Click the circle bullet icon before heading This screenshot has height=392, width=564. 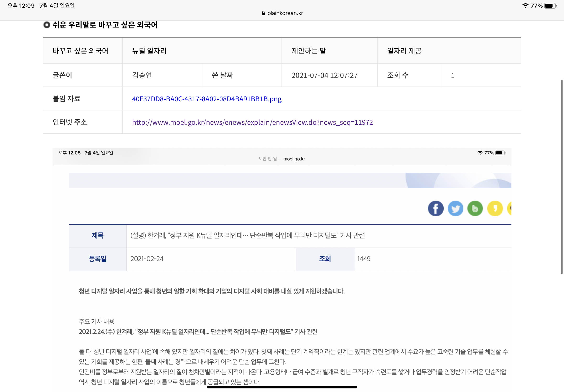(47, 25)
